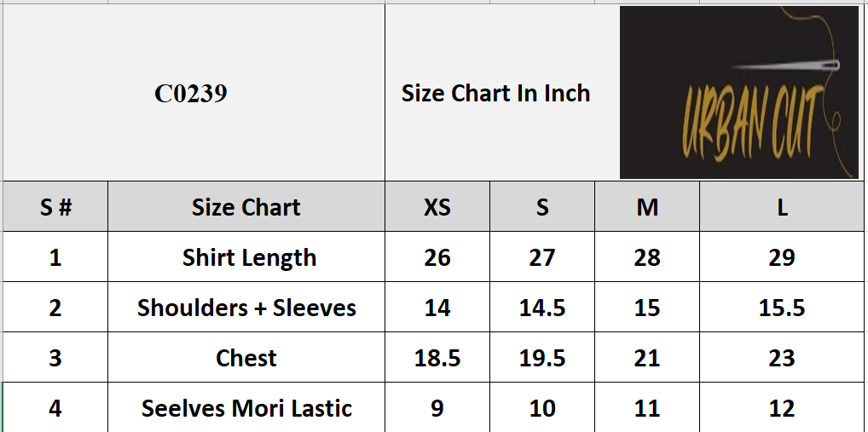
Task: Select the M size header cell
Action: pyautogui.click(x=647, y=207)
